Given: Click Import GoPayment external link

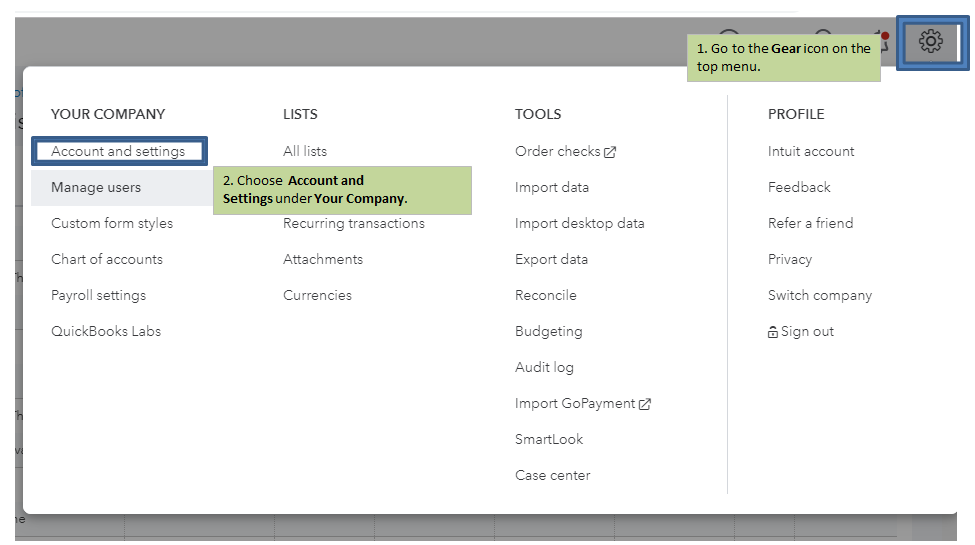Looking at the screenshot, I should [583, 403].
